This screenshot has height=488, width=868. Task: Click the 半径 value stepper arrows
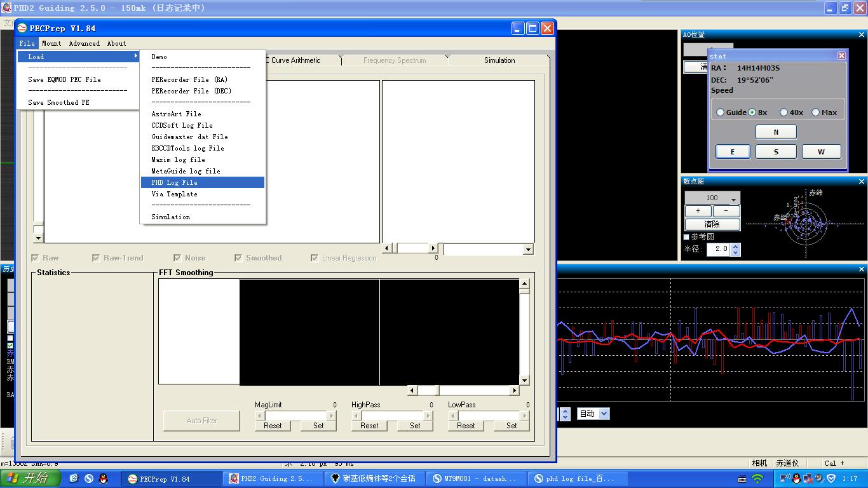(736, 249)
